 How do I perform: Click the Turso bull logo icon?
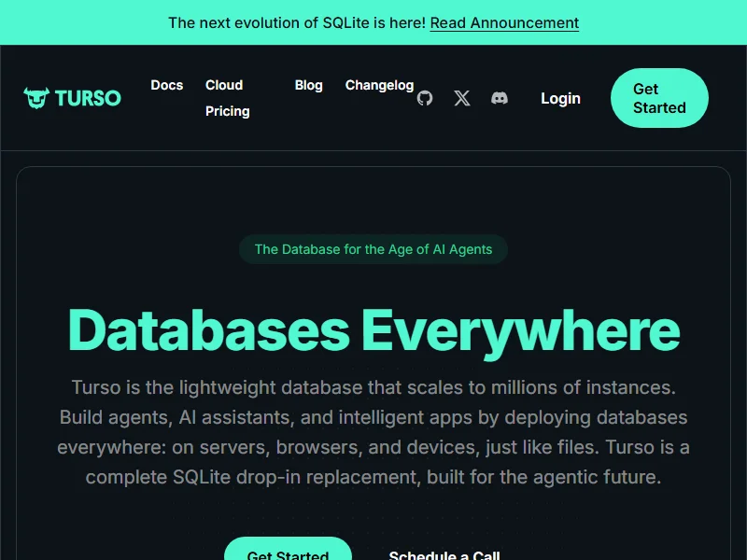[36, 98]
